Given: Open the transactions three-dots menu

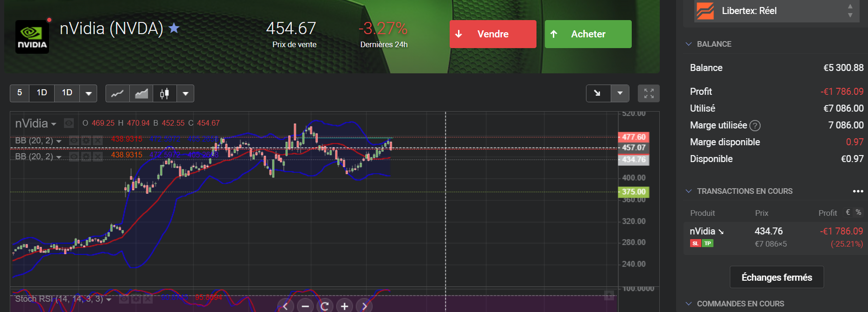Looking at the screenshot, I should [858, 191].
